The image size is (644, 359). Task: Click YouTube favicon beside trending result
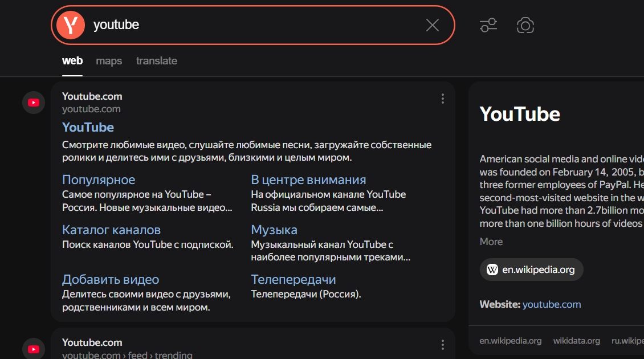[34, 349]
